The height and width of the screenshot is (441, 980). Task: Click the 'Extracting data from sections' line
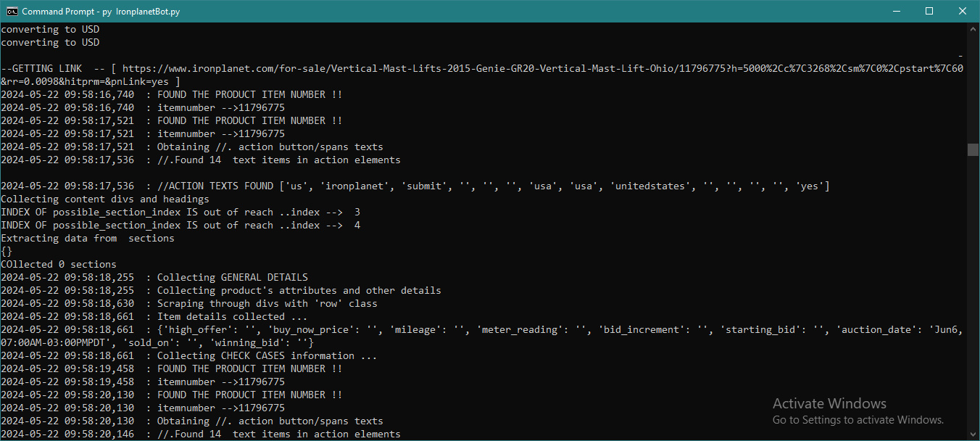(87, 238)
